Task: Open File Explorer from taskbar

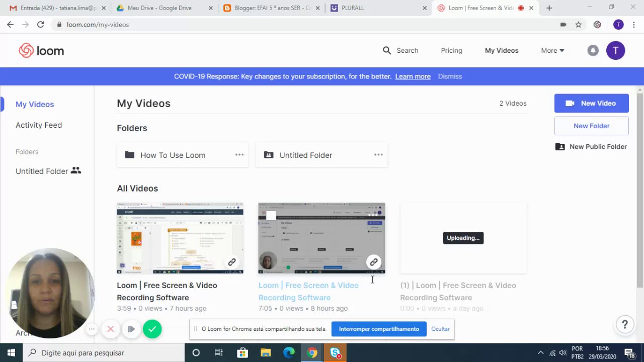Action: pyautogui.click(x=266, y=352)
